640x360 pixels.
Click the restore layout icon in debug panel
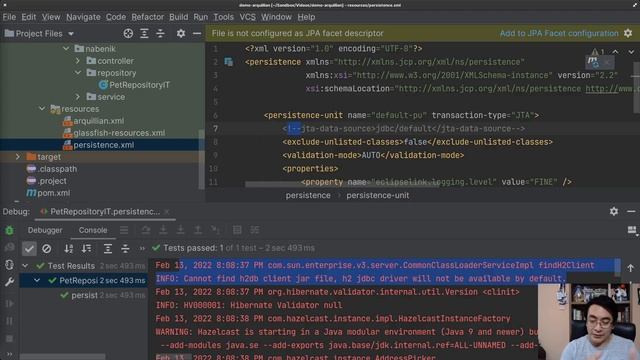tap(631, 230)
